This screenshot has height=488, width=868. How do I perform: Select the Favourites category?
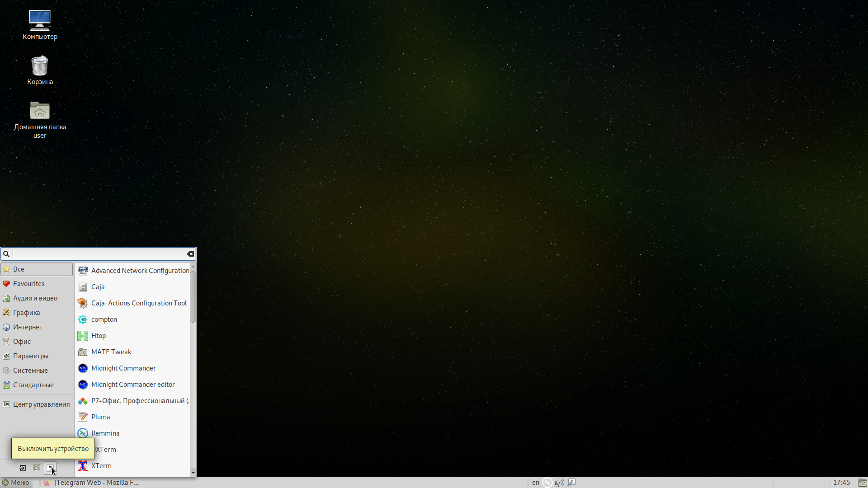click(x=29, y=284)
